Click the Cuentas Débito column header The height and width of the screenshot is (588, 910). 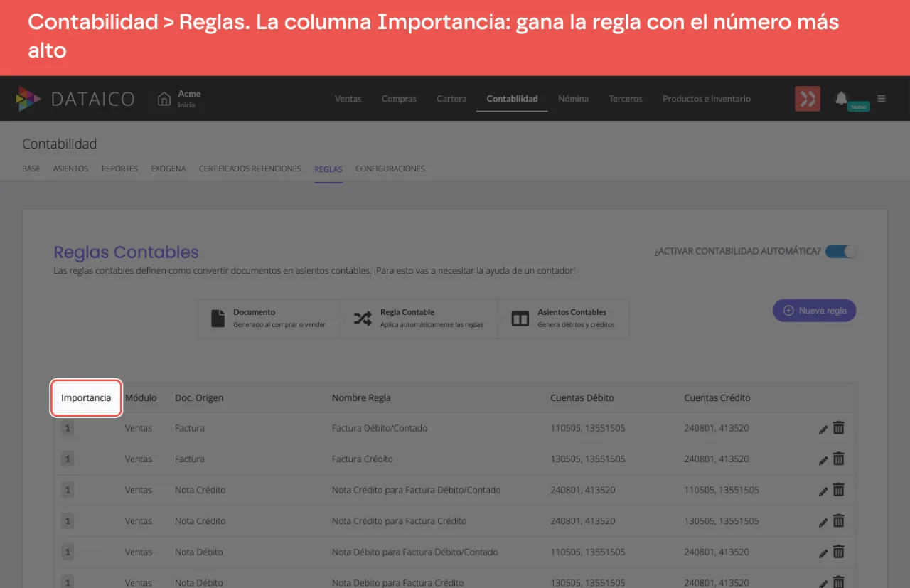(582, 397)
